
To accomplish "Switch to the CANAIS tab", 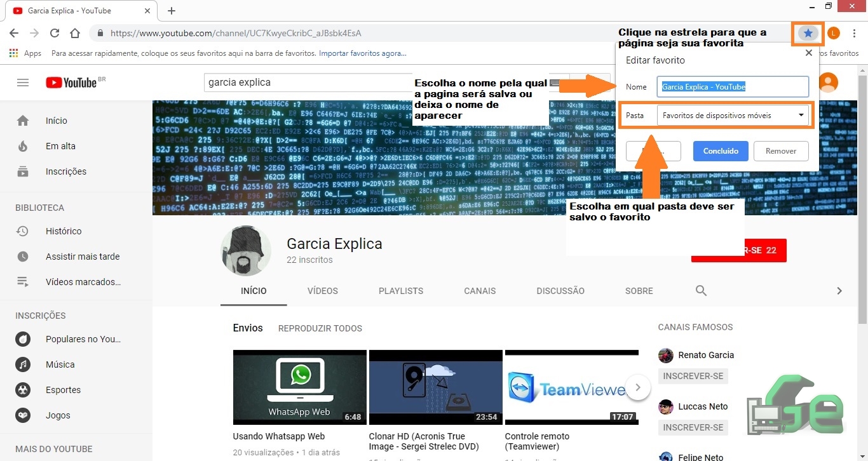I will [480, 291].
